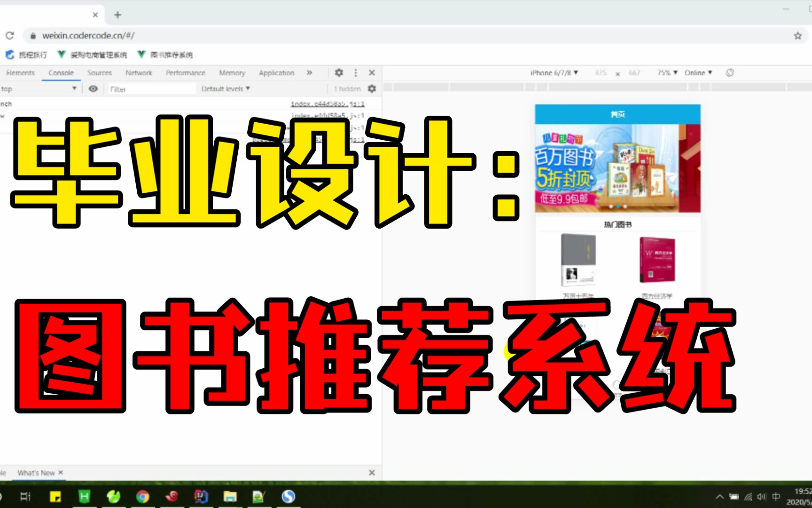Expand the Default levels dropdown
Image resolution: width=812 pixels, height=508 pixels.
coord(226,89)
